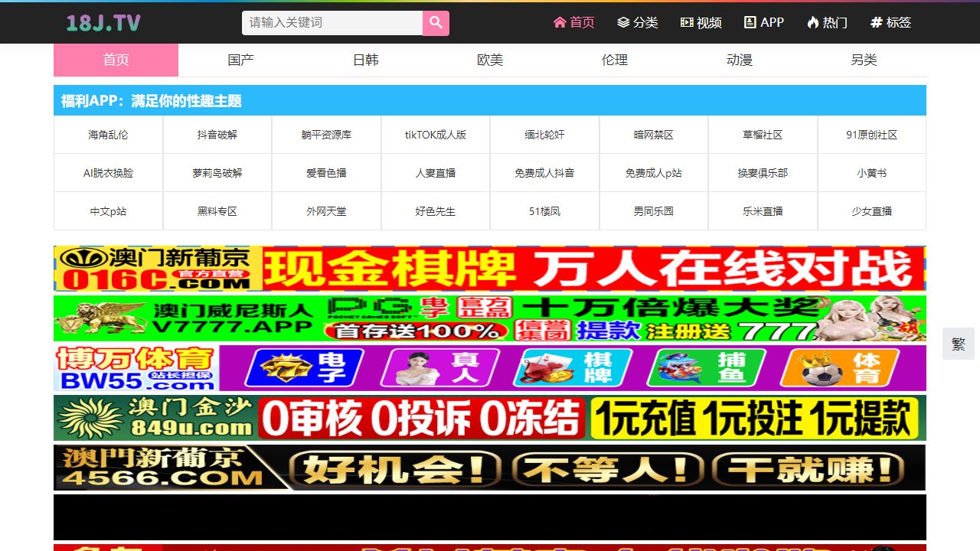
Task: Open the 热门 flame icon link
Action: [x=827, y=22]
